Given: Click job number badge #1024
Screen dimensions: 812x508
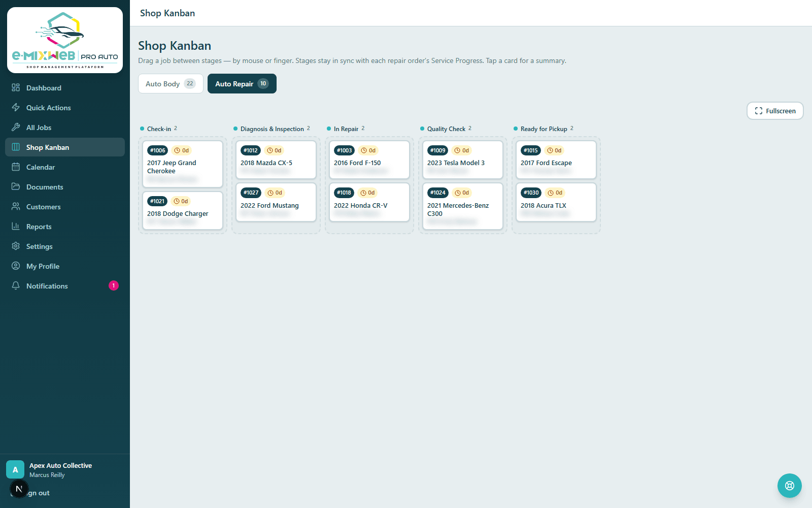Looking at the screenshot, I should click(x=438, y=193).
